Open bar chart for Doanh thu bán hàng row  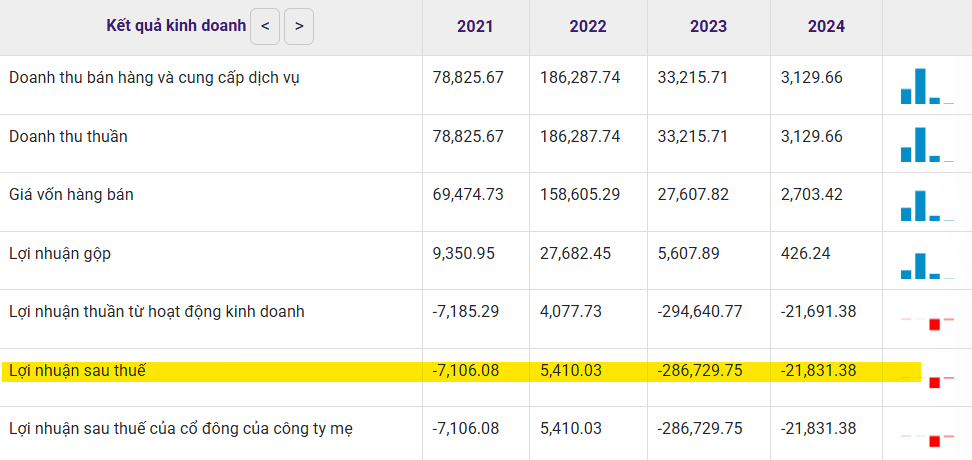pos(927,86)
